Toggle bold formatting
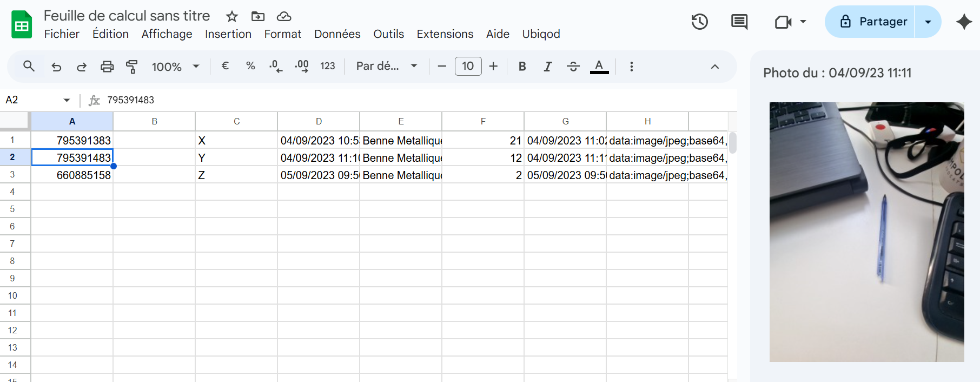The width and height of the screenshot is (980, 382). coord(522,67)
